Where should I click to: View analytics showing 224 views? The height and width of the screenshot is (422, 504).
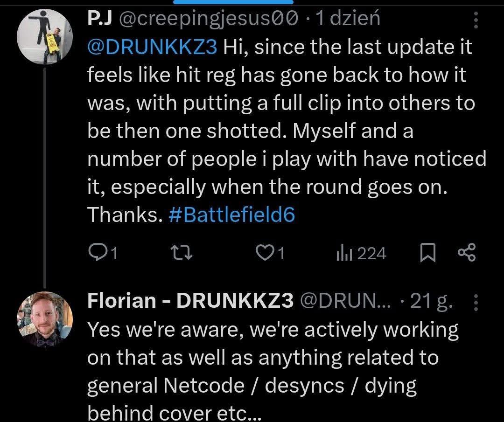pyautogui.click(x=361, y=253)
